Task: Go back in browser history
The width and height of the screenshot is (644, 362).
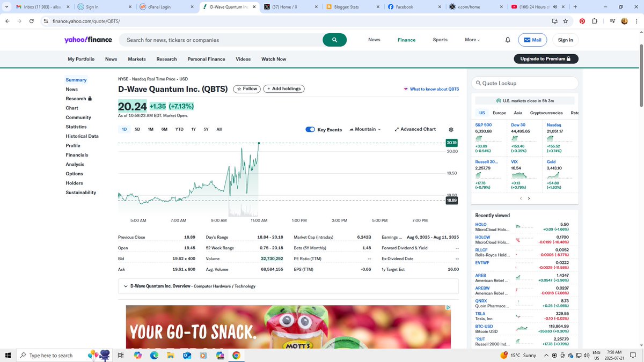Action: click(x=7, y=21)
